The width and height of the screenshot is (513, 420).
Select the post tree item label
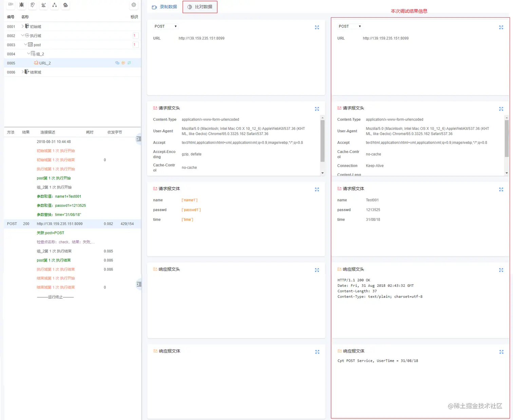(x=37, y=45)
